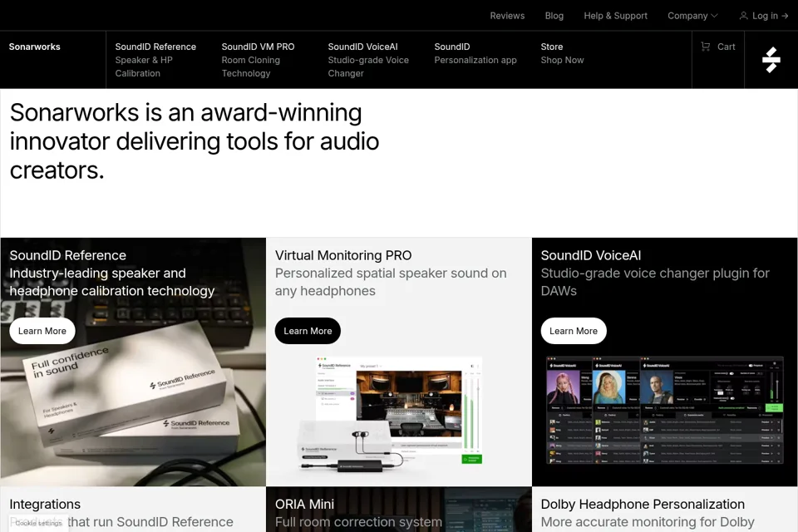
Task: Open SoundID VM PRO Room Cloning
Action: (258, 60)
